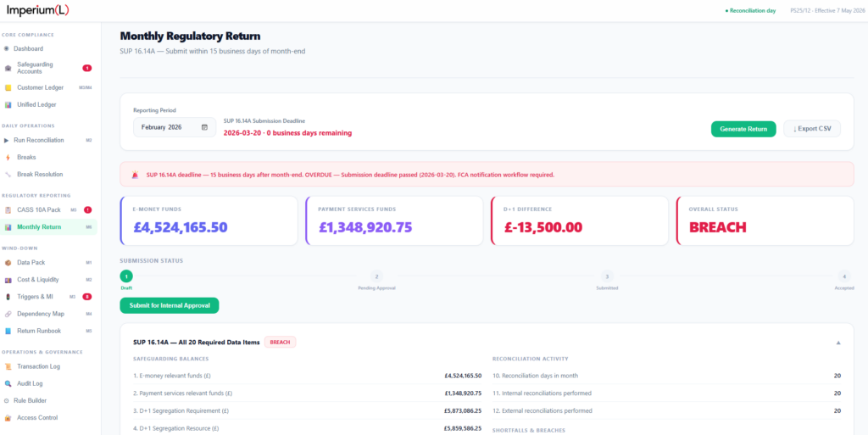This screenshot has height=435, width=868.
Task: Click the CASS 10A Pack clipboard icon
Action: pos(8,209)
